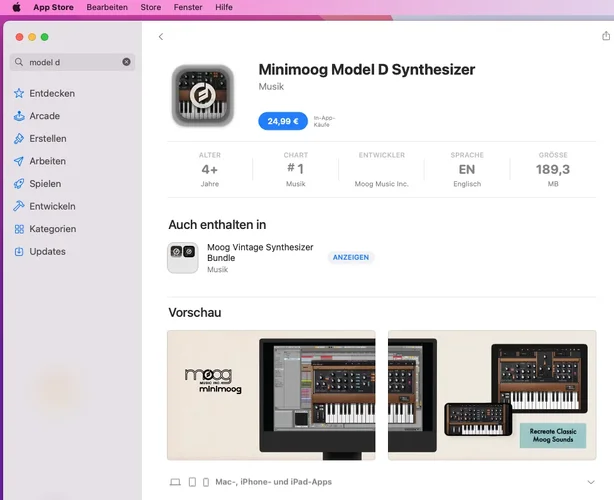Click ANZEIGEN for the Moog bundle
614x500 pixels.
coord(351,257)
